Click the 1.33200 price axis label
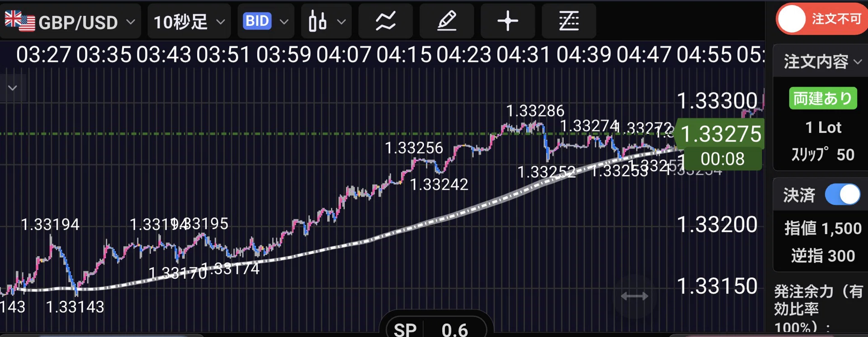The image size is (868, 337). pyautogui.click(x=717, y=225)
